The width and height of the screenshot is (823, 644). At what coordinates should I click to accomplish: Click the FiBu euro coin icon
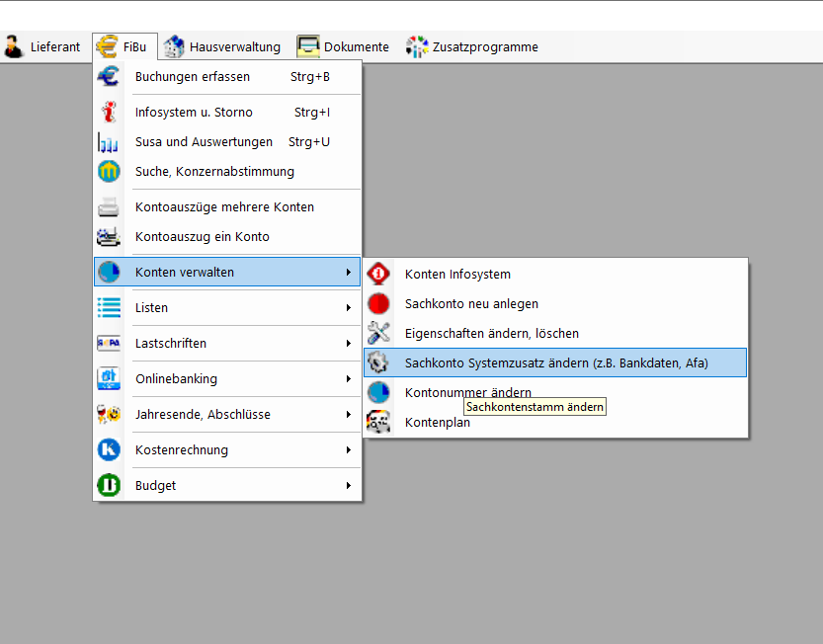[107, 46]
